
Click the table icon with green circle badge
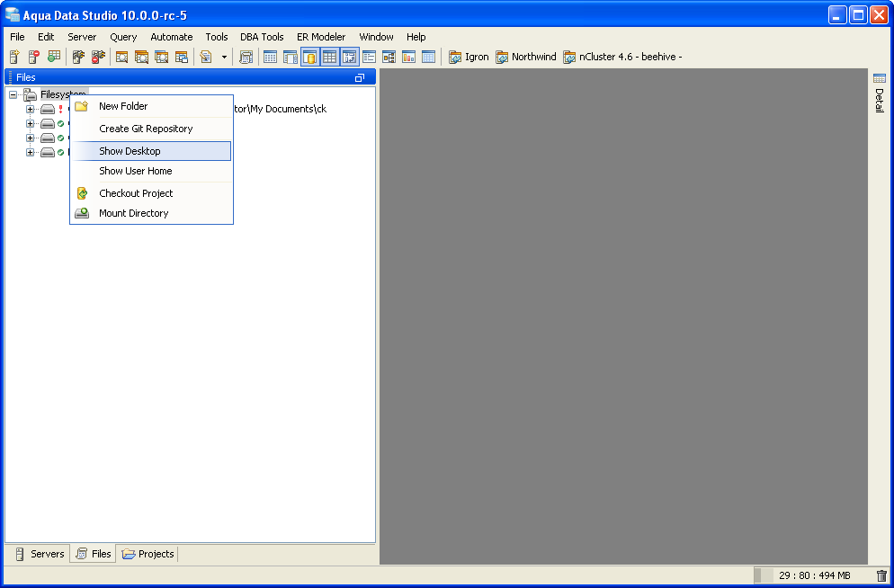[54, 57]
